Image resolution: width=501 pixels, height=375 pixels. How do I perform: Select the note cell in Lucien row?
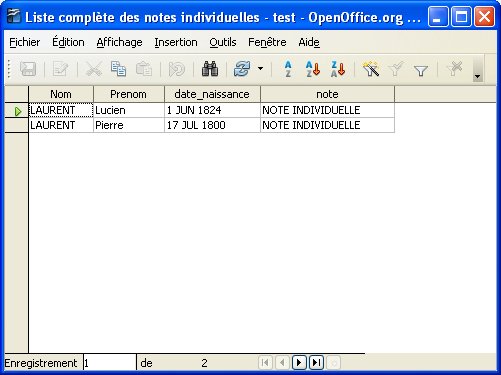(327, 110)
